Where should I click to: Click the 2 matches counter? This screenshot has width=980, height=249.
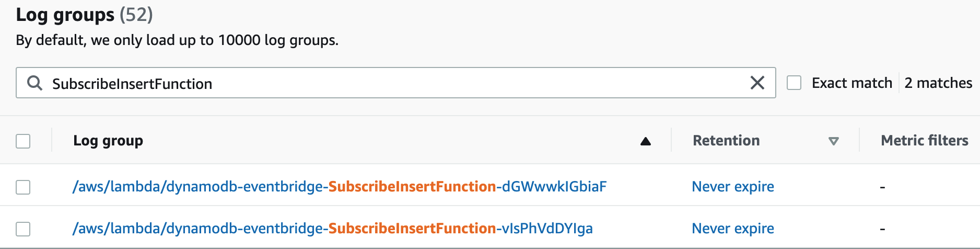click(938, 83)
